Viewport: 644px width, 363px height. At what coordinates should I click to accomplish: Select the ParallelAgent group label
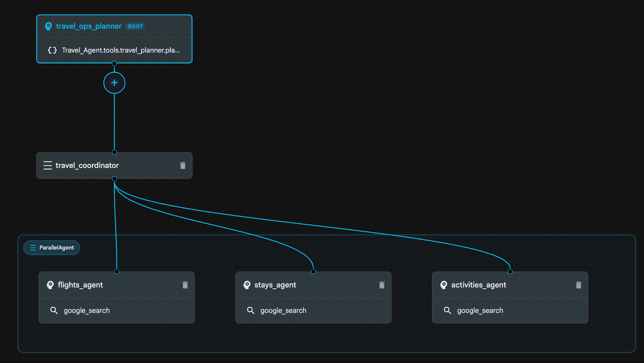tap(52, 248)
